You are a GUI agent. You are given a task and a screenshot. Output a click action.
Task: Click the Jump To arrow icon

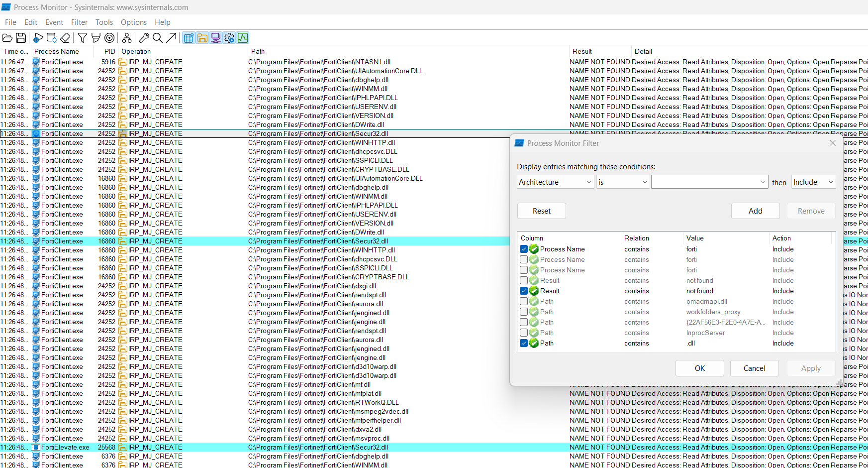coord(171,38)
